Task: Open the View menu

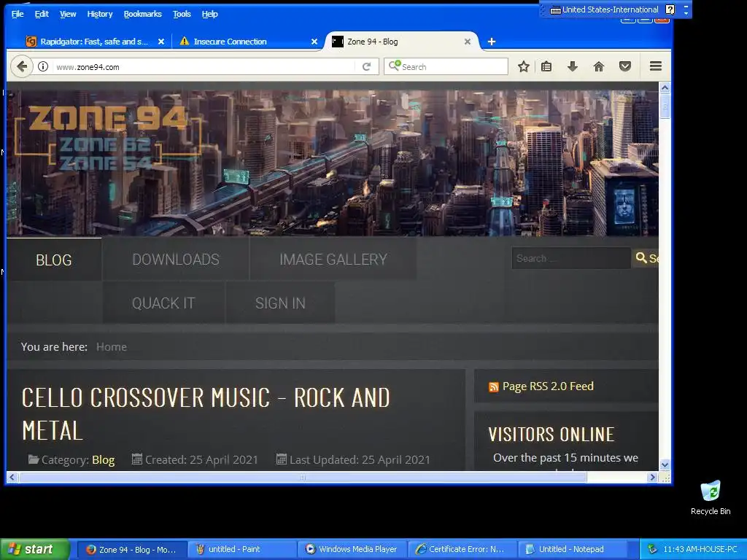Action: click(68, 14)
